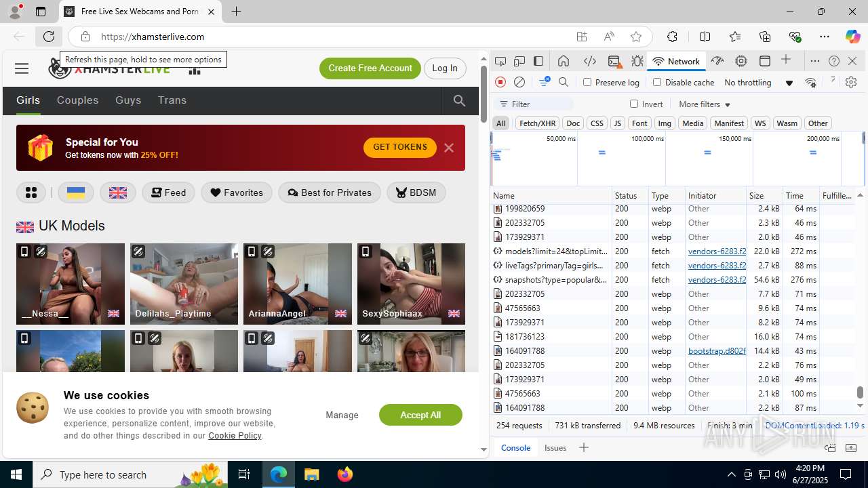Open the Cookie Policy link
The width and height of the screenshot is (868, 488).
point(235,436)
